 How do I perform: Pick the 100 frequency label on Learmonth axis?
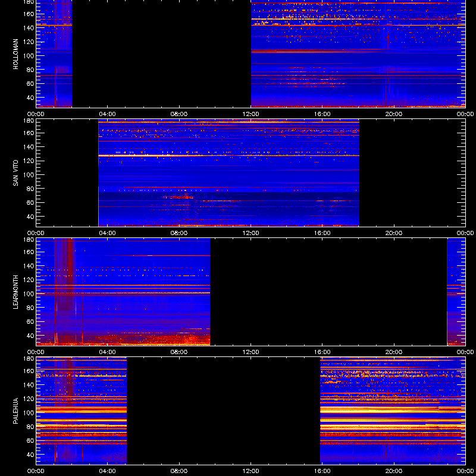(29, 293)
